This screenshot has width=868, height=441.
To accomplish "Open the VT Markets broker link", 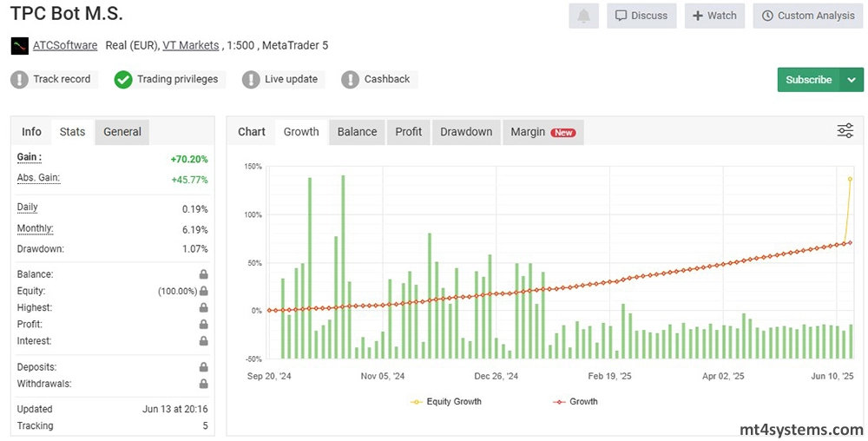I will pyautogui.click(x=191, y=45).
